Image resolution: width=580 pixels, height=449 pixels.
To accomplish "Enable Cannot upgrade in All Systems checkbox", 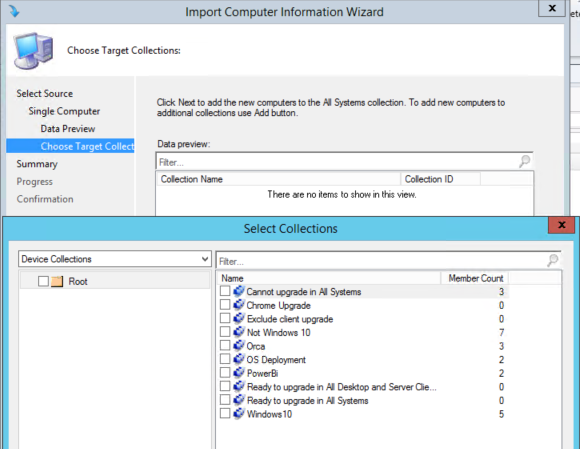I will click(x=225, y=291).
